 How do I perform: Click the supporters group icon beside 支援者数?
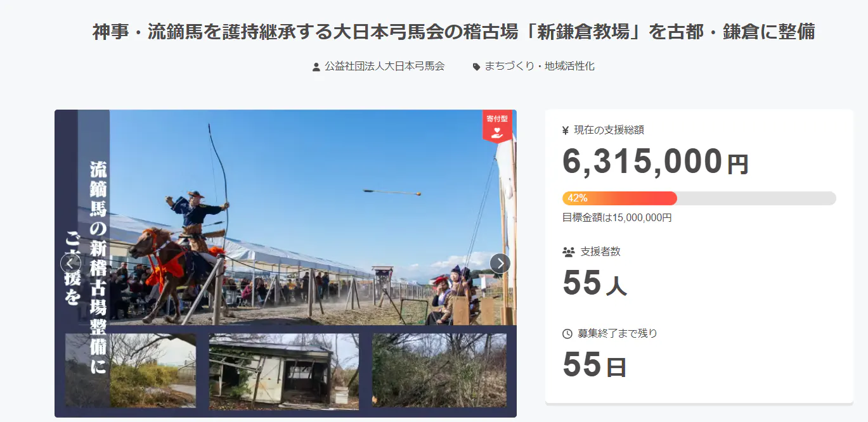(568, 252)
